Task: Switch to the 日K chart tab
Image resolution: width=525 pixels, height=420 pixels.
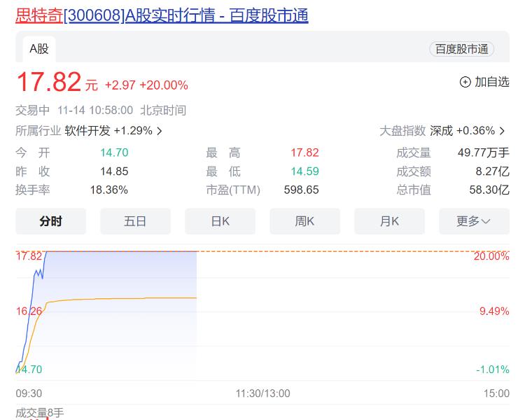Action: point(220,221)
